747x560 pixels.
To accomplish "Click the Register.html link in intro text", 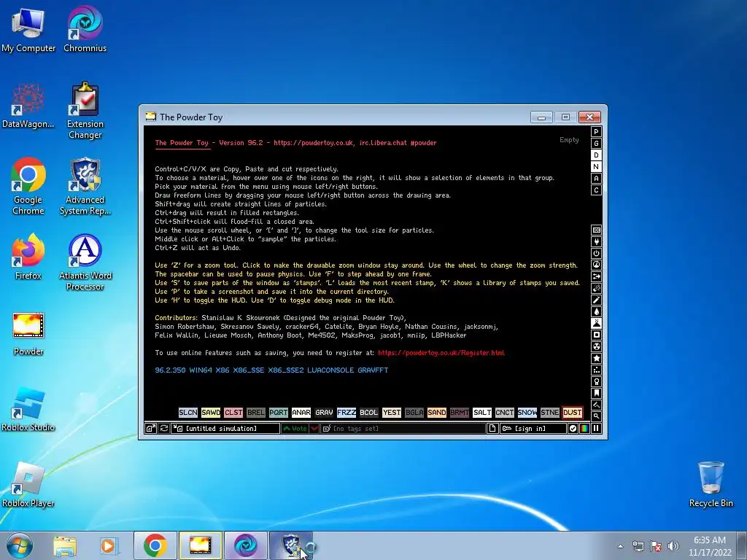I will coord(441,353).
